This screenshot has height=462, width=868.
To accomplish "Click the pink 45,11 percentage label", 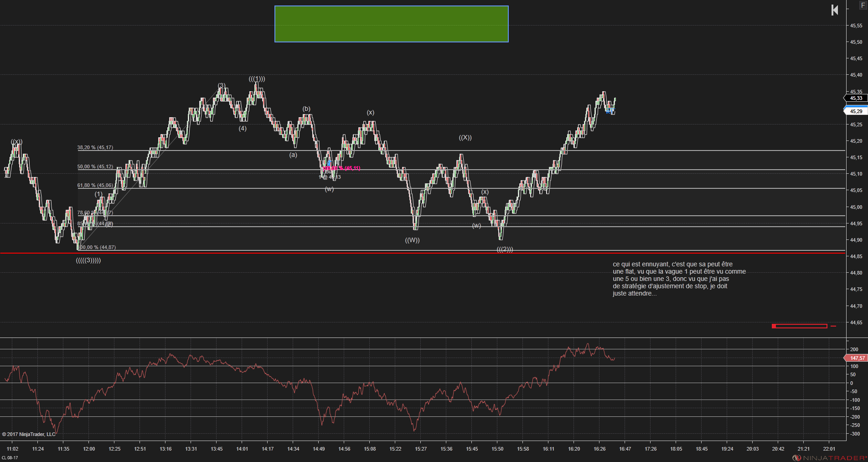I will click(341, 168).
